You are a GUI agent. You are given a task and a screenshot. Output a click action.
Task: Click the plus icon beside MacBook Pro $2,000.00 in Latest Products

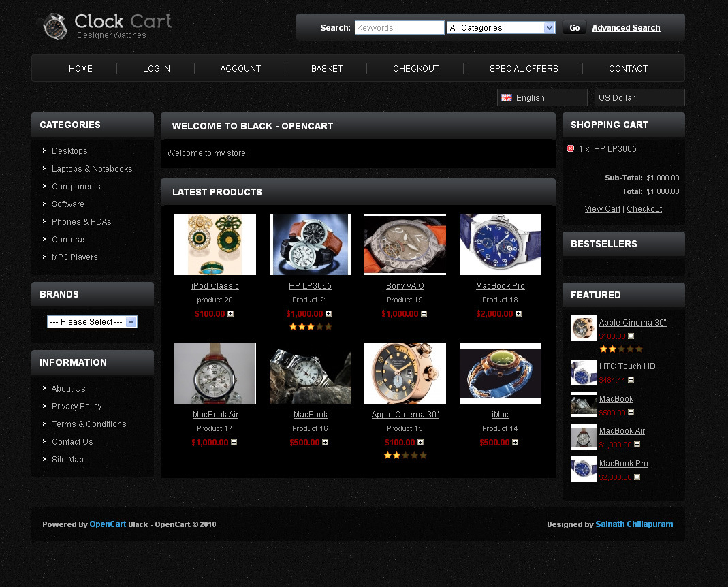519,314
